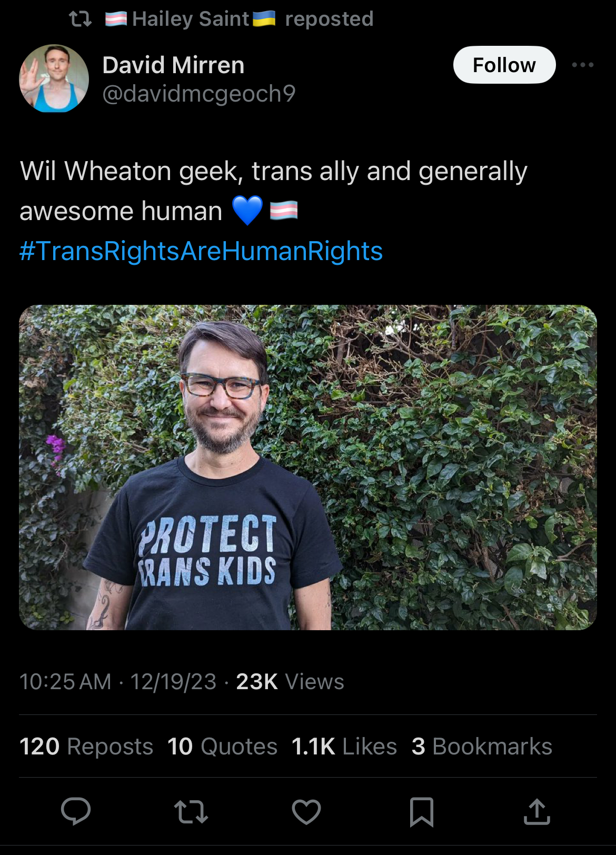View the 120 Reposts list
The image size is (616, 855).
(86, 747)
